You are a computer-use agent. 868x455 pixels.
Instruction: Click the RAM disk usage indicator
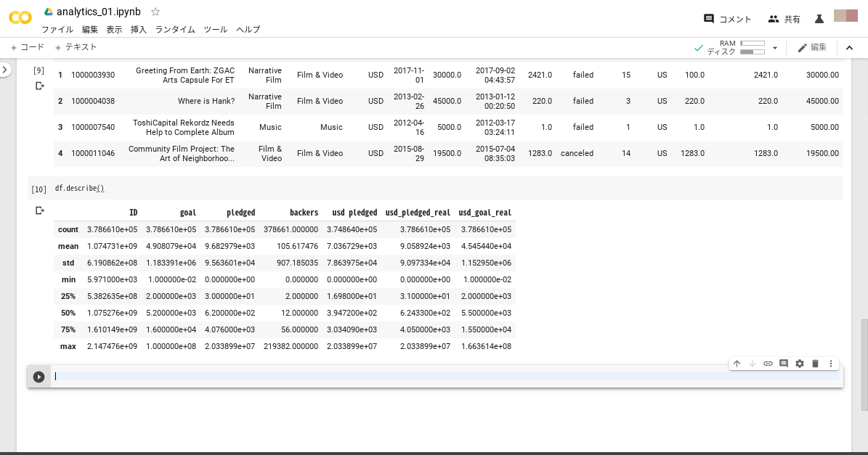(737, 48)
